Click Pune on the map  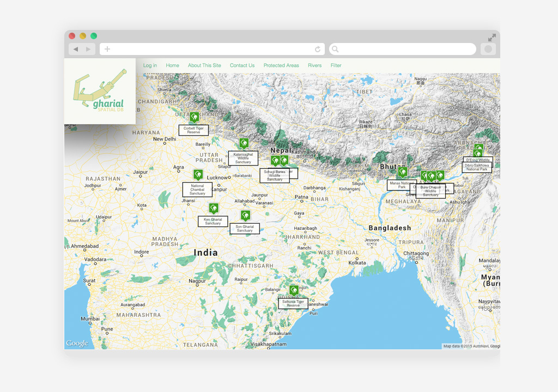point(107,329)
